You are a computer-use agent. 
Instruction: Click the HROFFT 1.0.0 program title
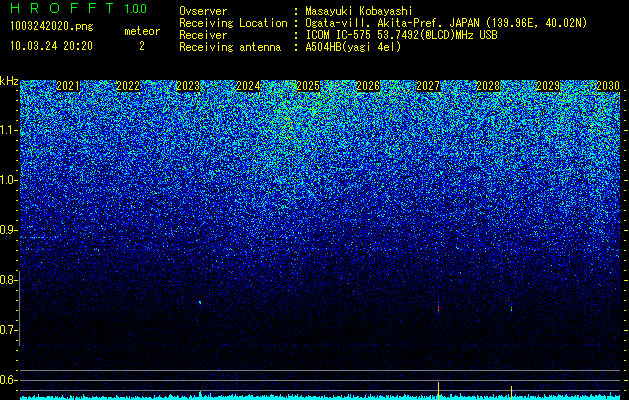(x=79, y=8)
